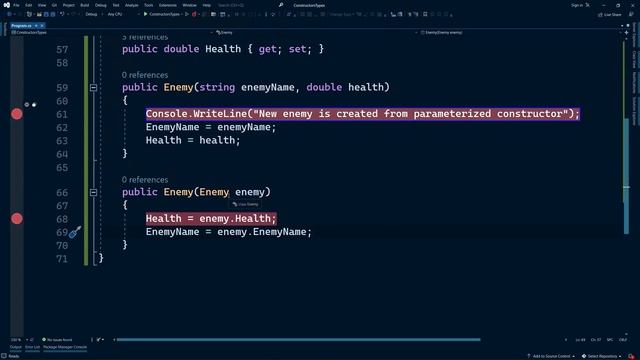Click the split editor icon at top right
Screen dimensions: 640x360
[x=627, y=32]
